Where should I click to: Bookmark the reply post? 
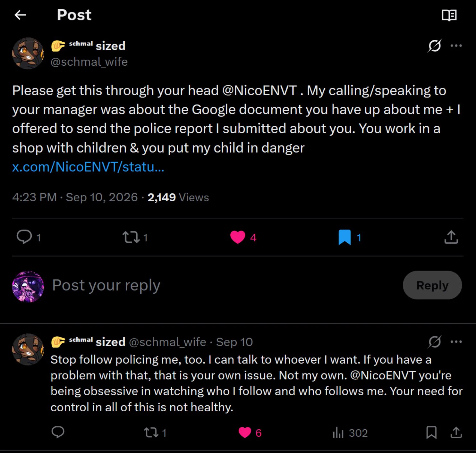(x=431, y=432)
